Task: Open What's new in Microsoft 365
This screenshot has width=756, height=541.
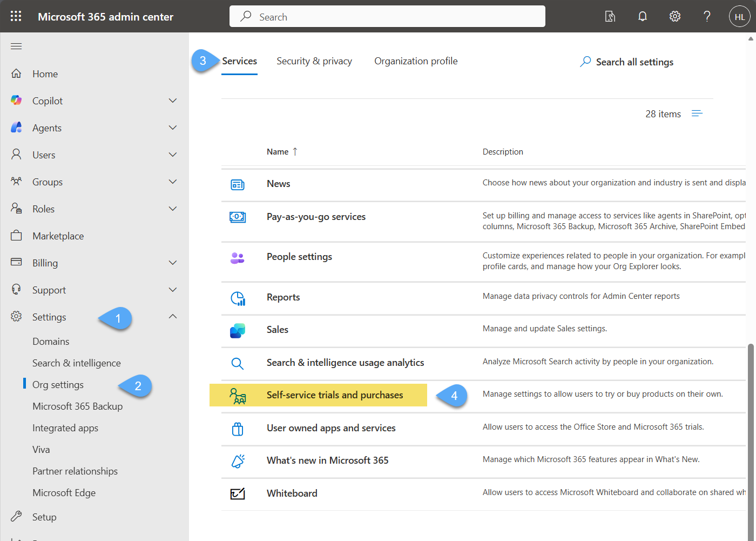Action: tap(328, 460)
